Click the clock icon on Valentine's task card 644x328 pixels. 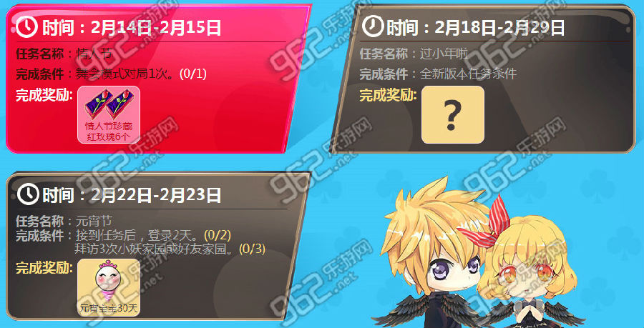click(27, 28)
